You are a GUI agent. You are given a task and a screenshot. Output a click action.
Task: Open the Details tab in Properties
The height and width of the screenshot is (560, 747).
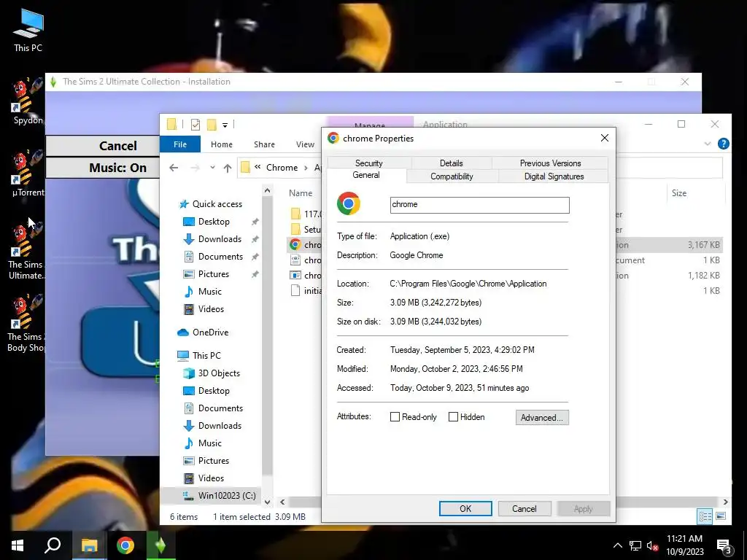tap(451, 163)
